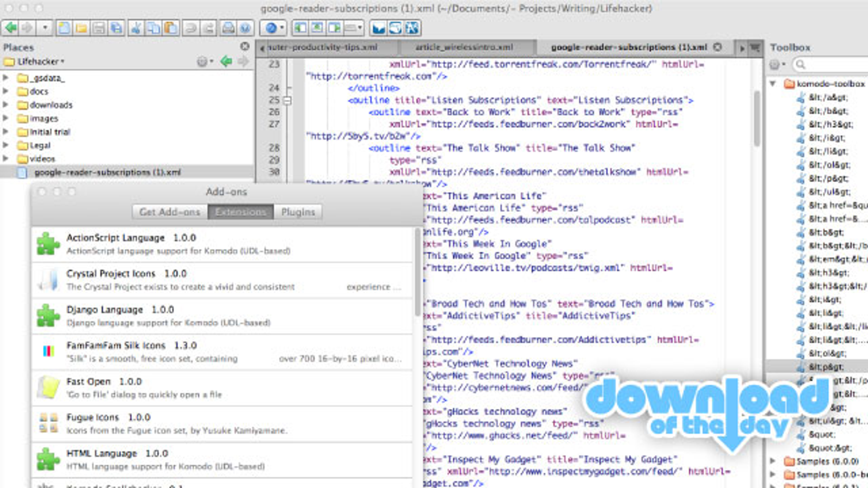Select the ActionScript Language extension
The height and width of the screenshot is (488, 868).
click(x=222, y=244)
